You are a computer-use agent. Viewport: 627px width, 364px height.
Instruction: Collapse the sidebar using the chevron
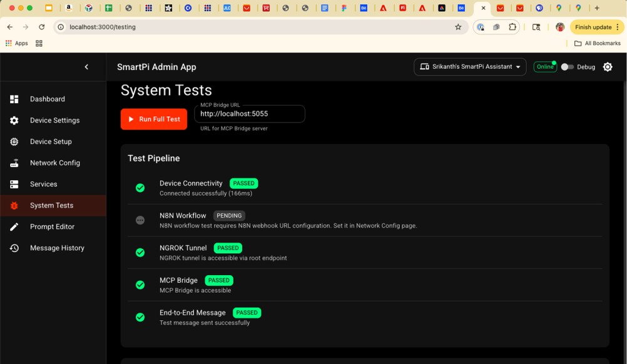(x=87, y=67)
